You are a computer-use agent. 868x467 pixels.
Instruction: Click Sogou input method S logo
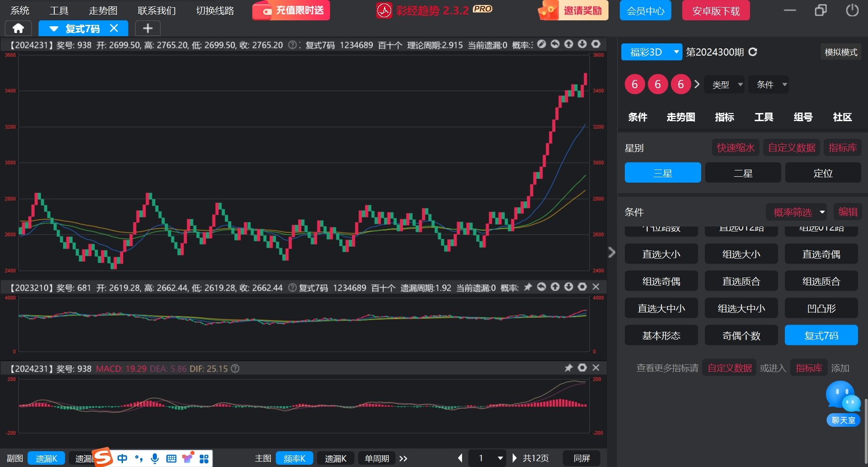coord(103,457)
